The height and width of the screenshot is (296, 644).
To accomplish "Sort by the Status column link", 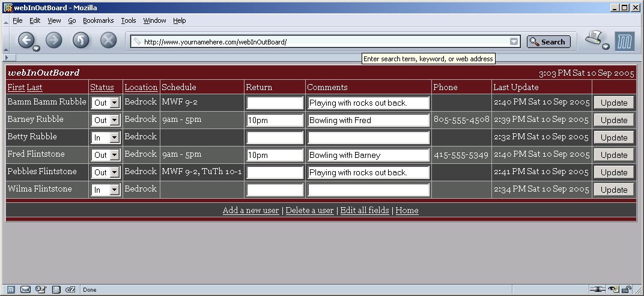I will [x=102, y=87].
